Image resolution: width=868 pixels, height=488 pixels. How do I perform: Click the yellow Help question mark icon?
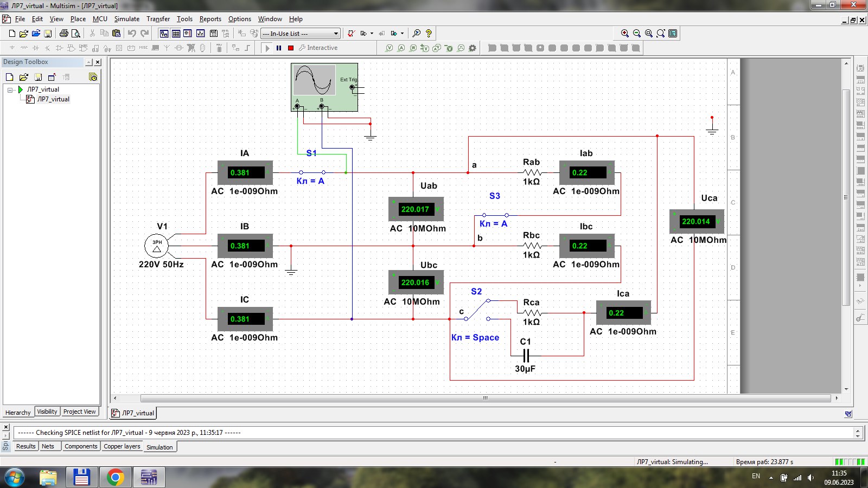point(429,33)
